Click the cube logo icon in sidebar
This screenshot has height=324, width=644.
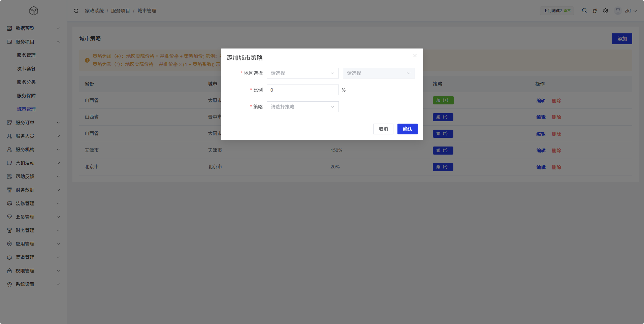[x=34, y=11]
